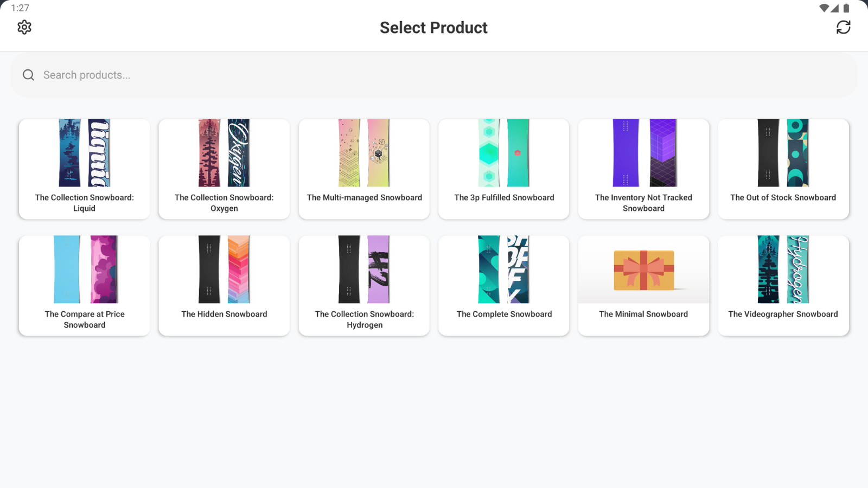The image size is (868, 488).
Task: Open The Collection Snowboard: Oxygen card
Action: [x=224, y=169]
